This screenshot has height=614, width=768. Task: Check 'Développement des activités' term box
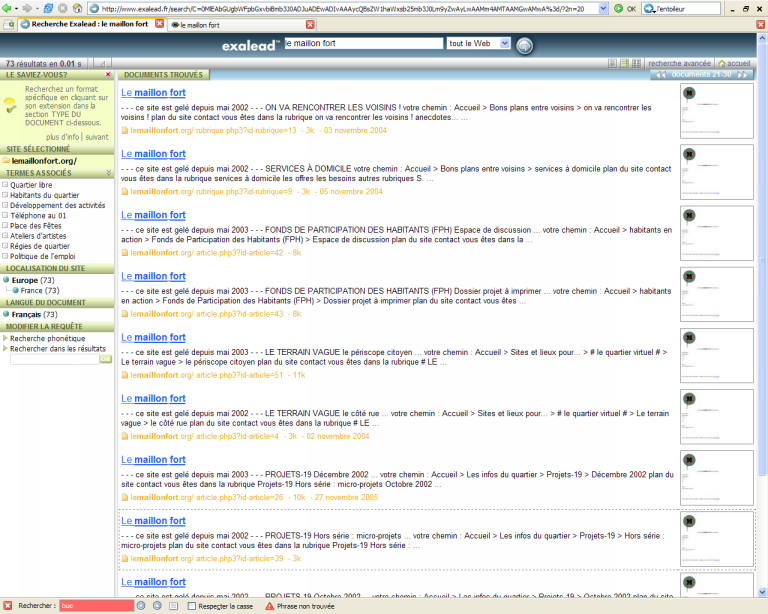pyautogui.click(x=5, y=205)
